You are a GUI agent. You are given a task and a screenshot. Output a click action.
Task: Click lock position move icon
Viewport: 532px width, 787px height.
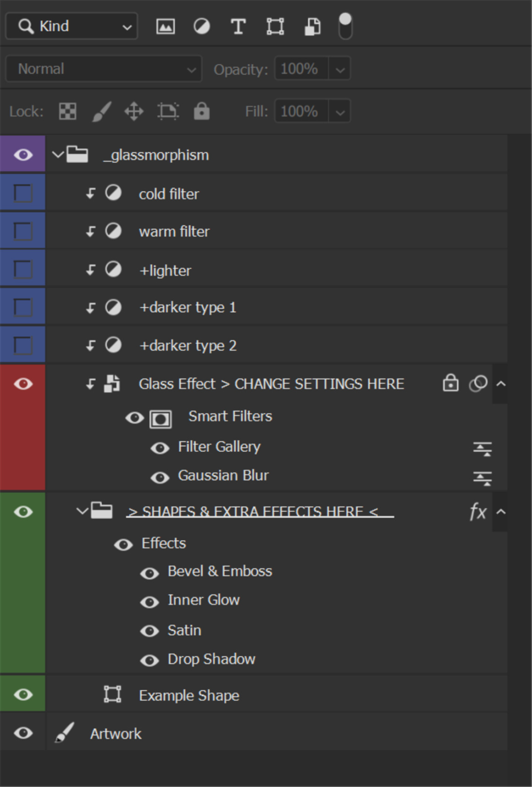pyautogui.click(x=134, y=111)
